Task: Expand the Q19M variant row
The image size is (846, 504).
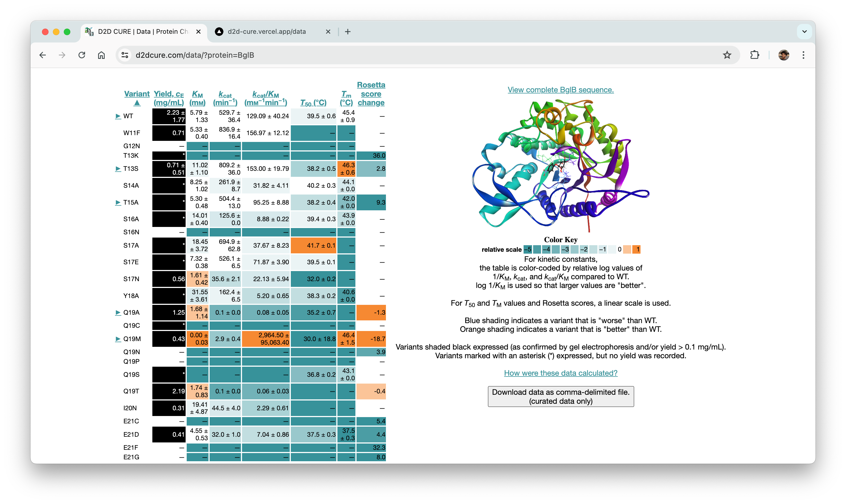Action: tap(118, 339)
